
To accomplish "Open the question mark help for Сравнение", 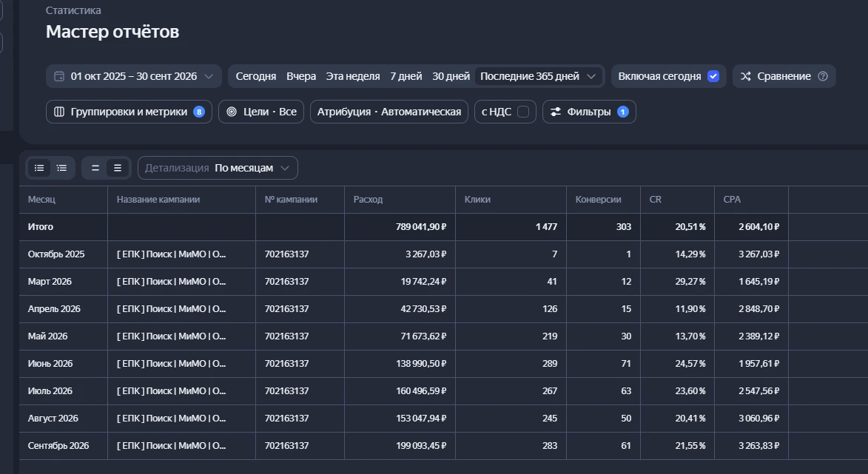I will [x=823, y=76].
